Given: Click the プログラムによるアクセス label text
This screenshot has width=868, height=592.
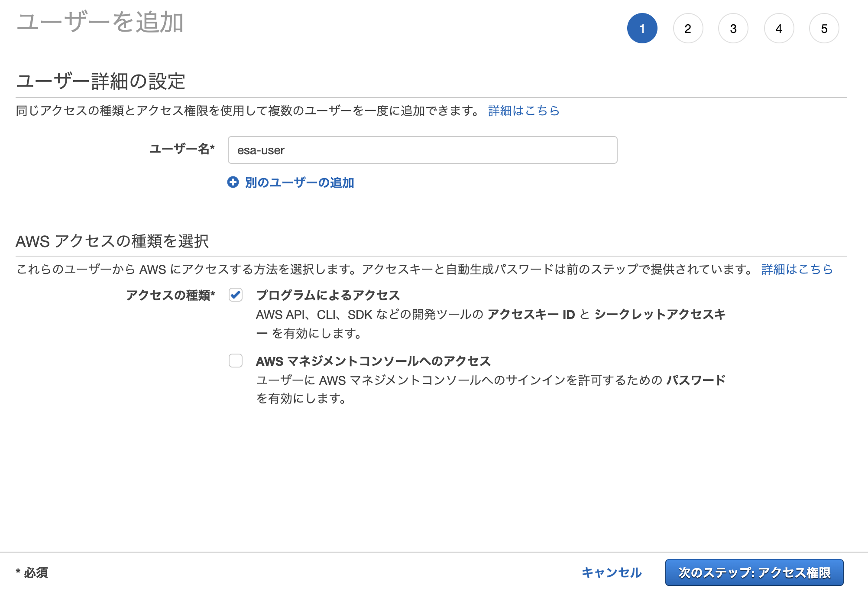Looking at the screenshot, I should point(328,295).
